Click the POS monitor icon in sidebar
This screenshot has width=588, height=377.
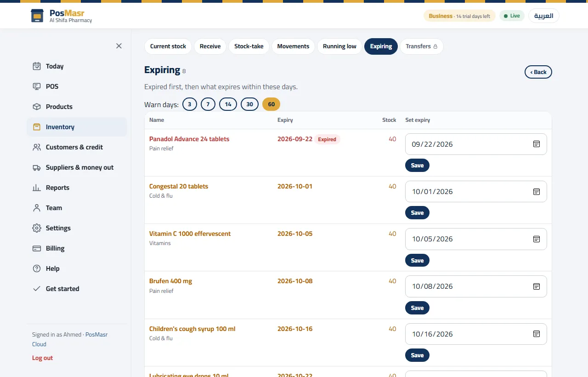point(37,86)
